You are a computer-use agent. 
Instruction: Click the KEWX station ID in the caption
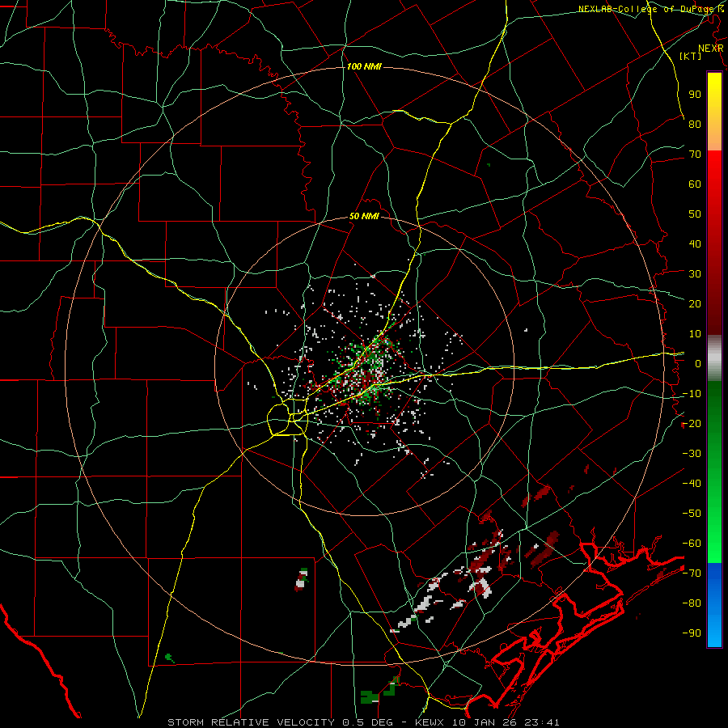(x=431, y=722)
